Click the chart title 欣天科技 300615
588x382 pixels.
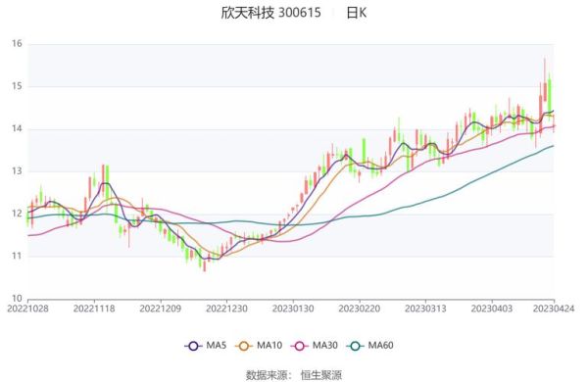tap(270, 13)
